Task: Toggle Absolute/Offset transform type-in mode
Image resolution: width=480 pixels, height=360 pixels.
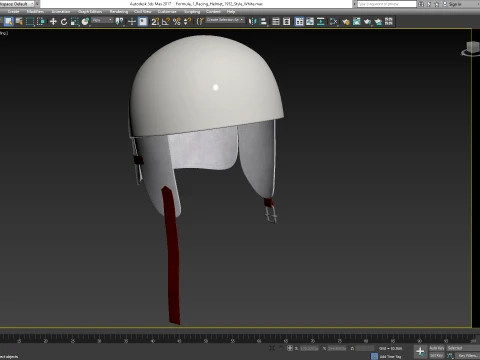Action: pos(290,348)
